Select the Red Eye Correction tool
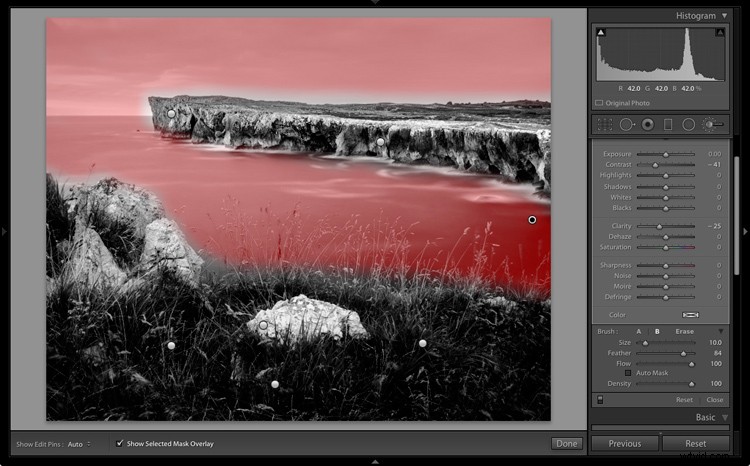This screenshot has height=466, width=750. point(648,125)
